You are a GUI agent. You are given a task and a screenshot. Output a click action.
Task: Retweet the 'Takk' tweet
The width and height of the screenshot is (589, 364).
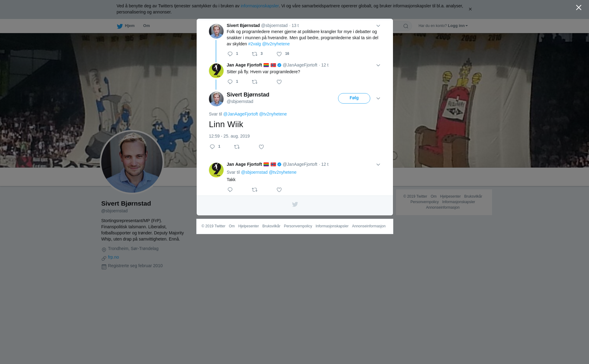coord(255,190)
